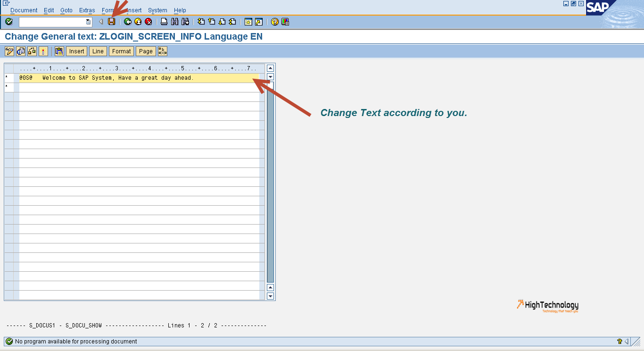Click the 'No program available' status message
The width and height of the screenshot is (644, 351).
76,342
